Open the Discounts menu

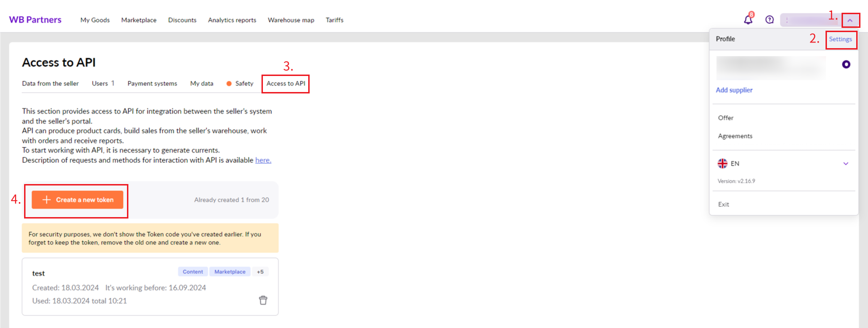tap(182, 20)
